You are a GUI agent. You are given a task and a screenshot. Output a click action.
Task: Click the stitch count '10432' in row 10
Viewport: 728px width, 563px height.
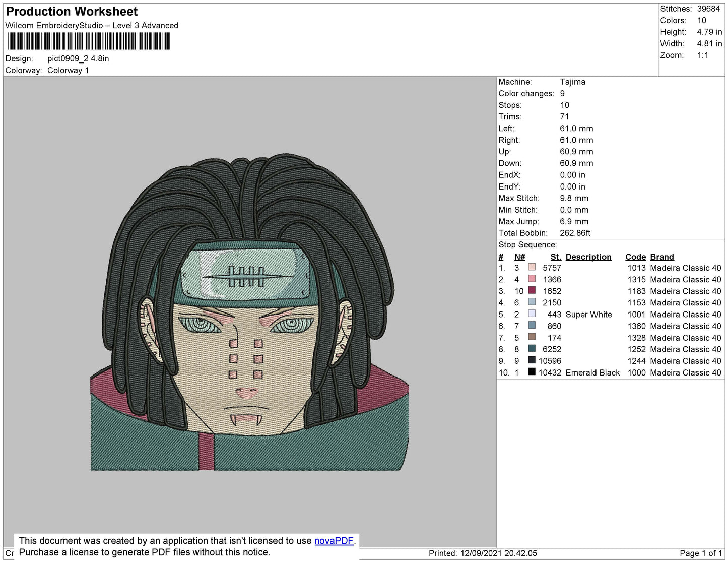tap(550, 372)
